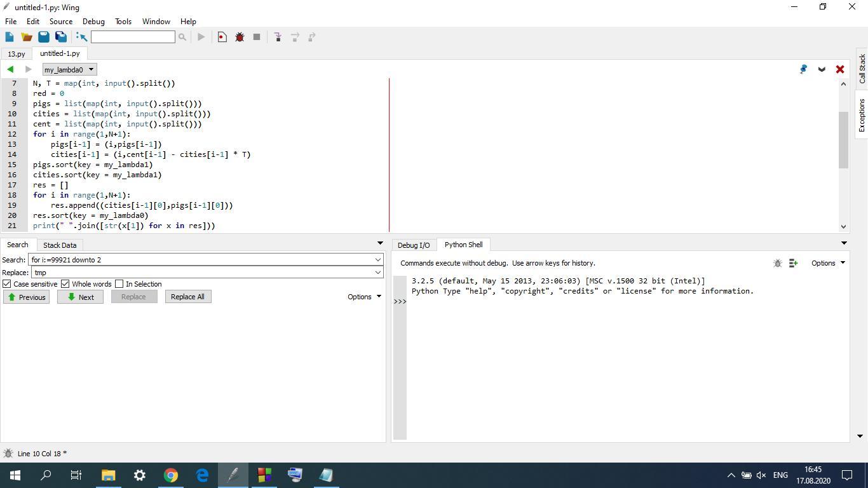
Task: Open the File menu
Action: click(11, 21)
